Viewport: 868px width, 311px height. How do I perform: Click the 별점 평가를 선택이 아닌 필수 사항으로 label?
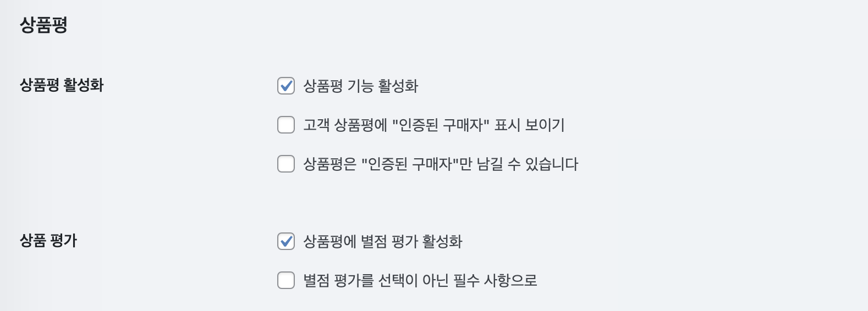pyautogui.click(x=420, y=281)
